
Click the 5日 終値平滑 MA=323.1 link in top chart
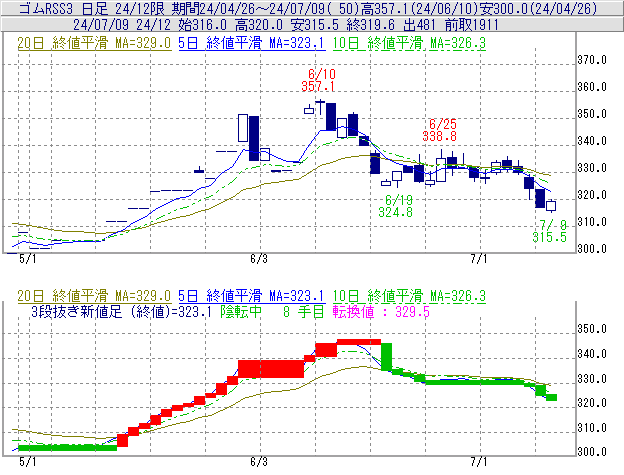(252, 43)
